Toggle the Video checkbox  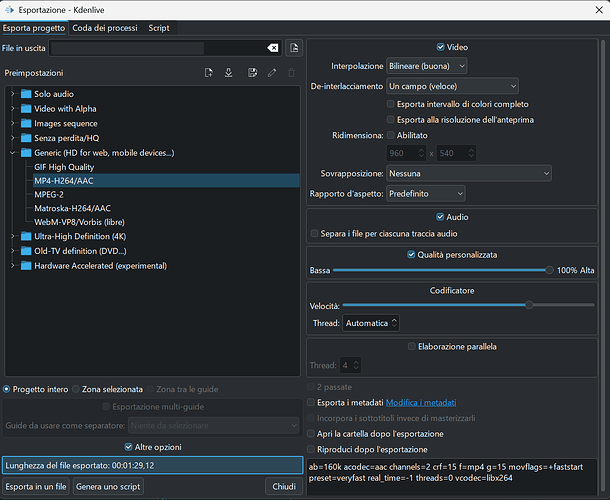click(440, 47)
